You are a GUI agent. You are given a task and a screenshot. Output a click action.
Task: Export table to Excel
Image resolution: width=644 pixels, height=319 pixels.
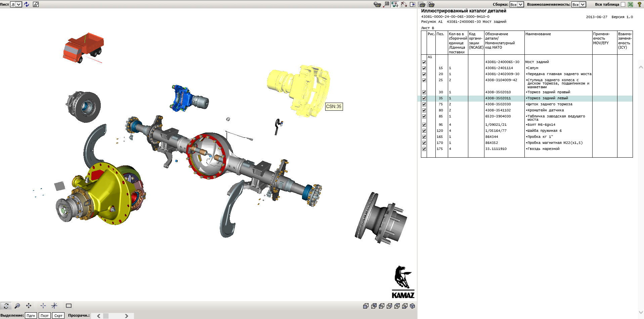coord(631,4)
